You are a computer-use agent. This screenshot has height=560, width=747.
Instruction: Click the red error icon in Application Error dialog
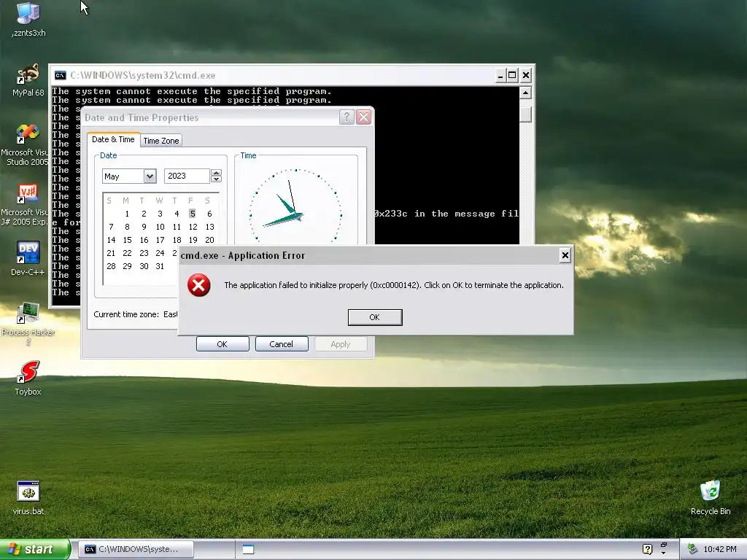[x=198, y=285]
